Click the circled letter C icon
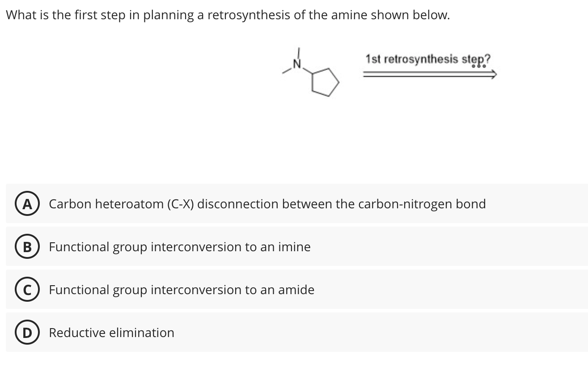Image resolution: width=588 pixels, height=367 pixels. tap(27, 290)
